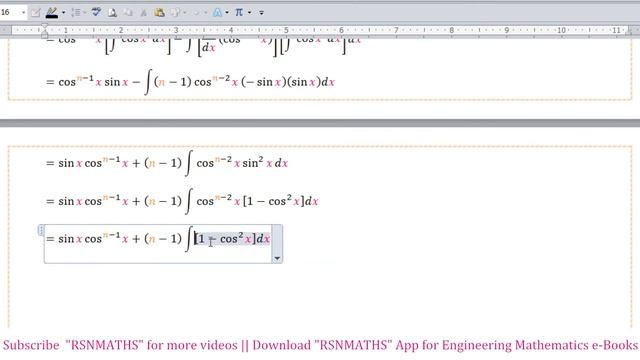
Task: Click the format painter icon
Action: (x=176, y=13)
